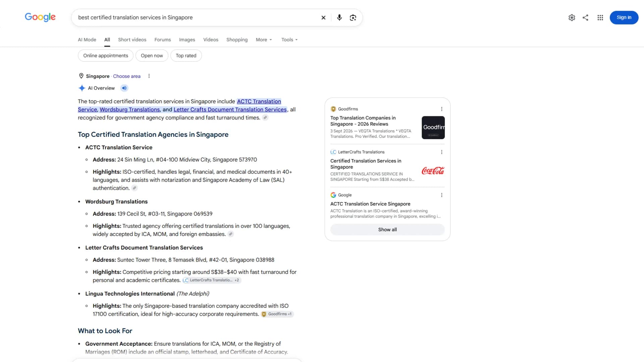Go to the Videos tab
The height and width of the screenshot is (362, 644).
pos(211,40)
